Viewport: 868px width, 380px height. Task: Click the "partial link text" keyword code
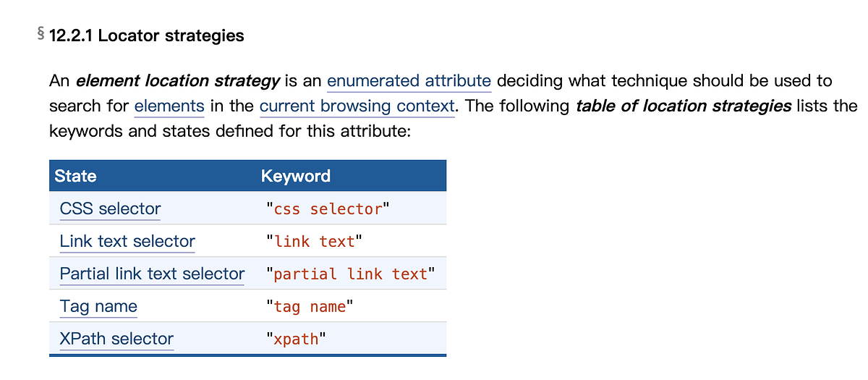click(x=350, y=274)
